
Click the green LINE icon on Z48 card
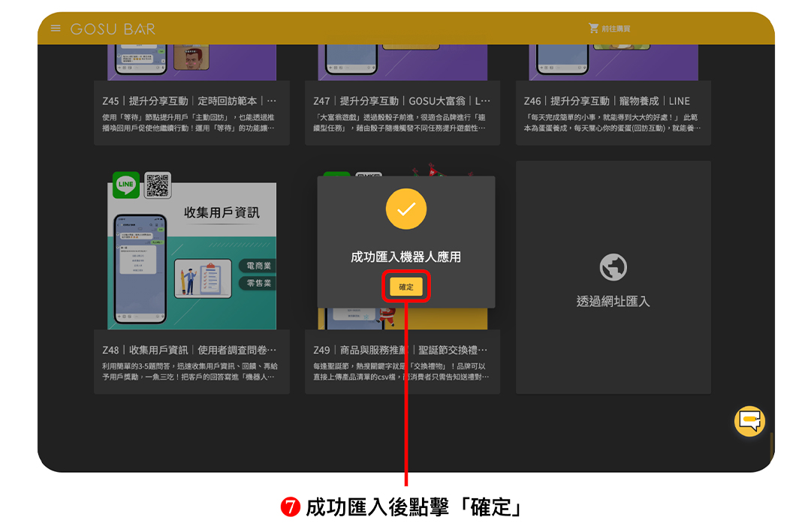[x=126, y=185]
